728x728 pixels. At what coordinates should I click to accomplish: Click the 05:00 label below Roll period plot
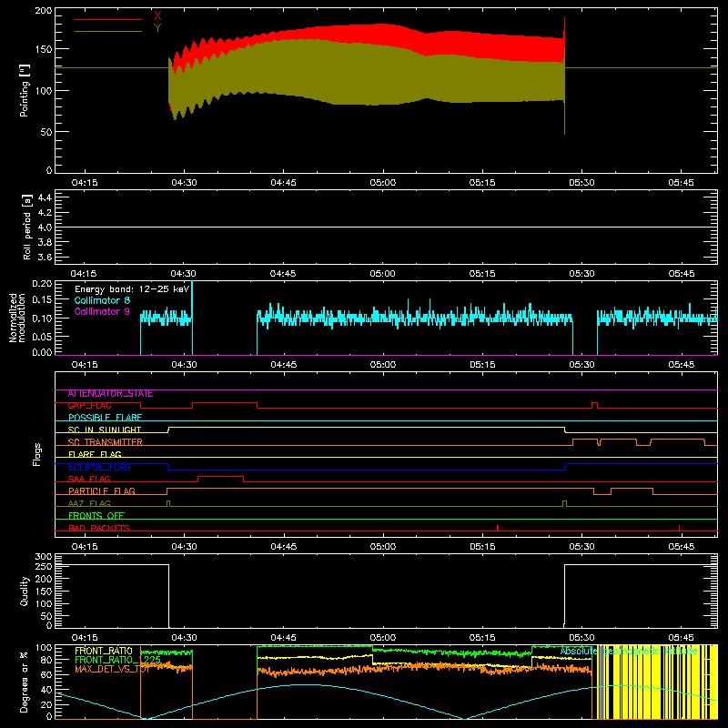click(382, 274)
